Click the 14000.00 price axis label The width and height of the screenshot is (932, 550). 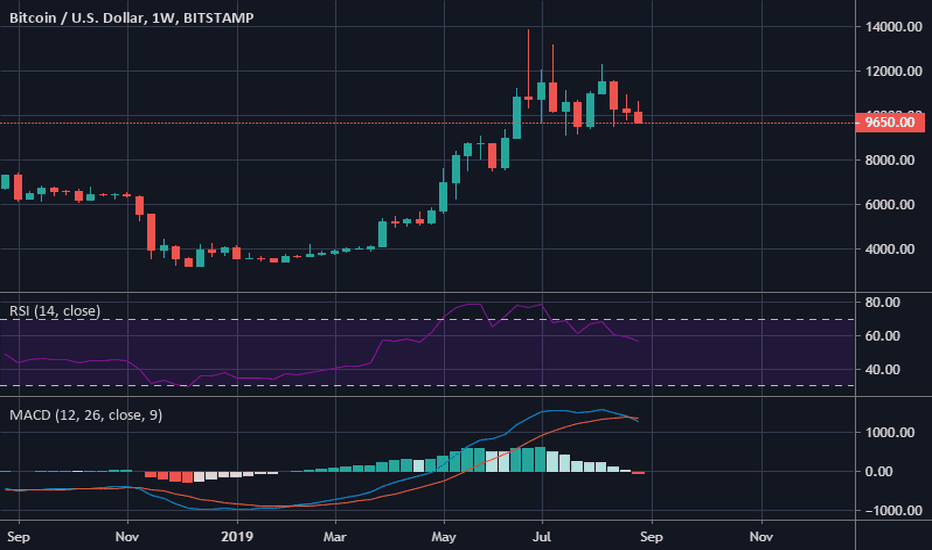pos(893,27)
